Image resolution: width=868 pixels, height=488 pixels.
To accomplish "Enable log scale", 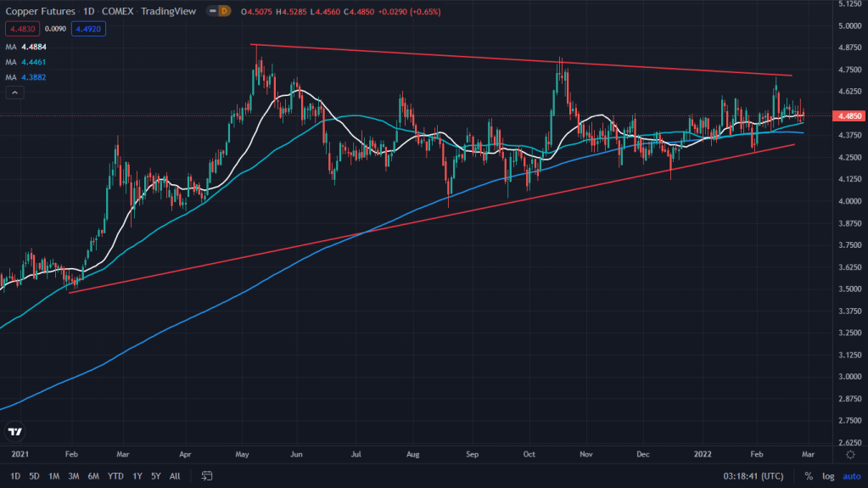I will (828, 476).
